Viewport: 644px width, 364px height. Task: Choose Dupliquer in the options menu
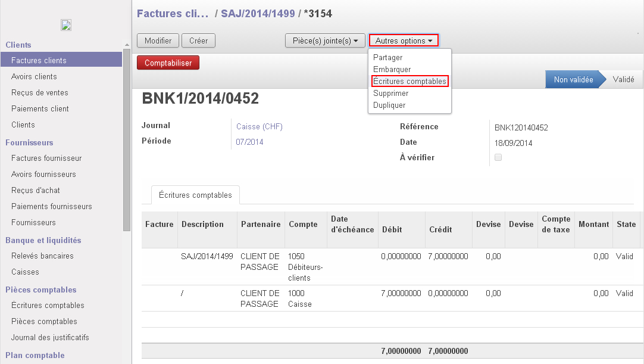pyautogui.click(x=389, y=105)
